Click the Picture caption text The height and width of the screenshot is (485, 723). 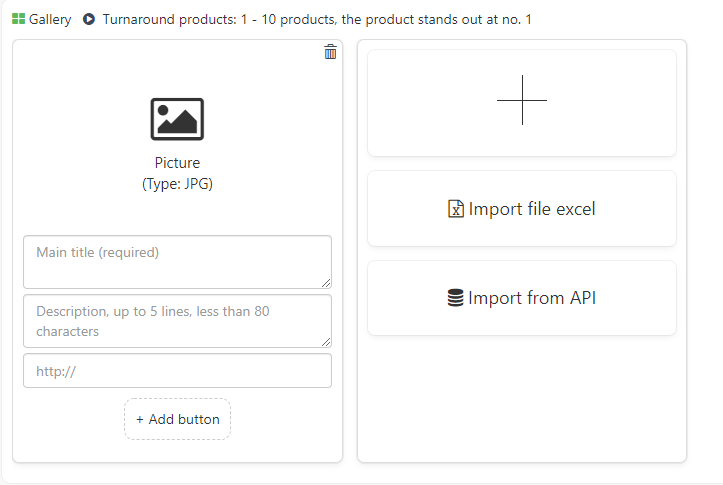(177, 163)
